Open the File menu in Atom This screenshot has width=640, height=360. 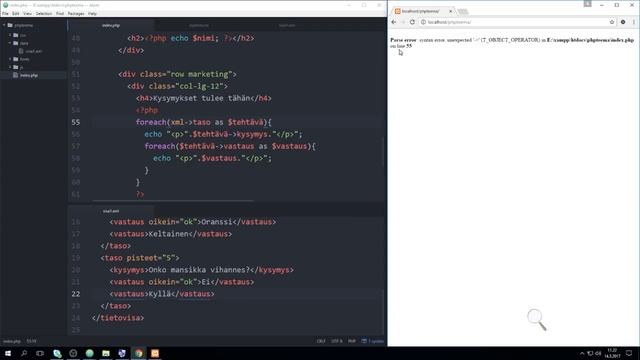point(5,13)
